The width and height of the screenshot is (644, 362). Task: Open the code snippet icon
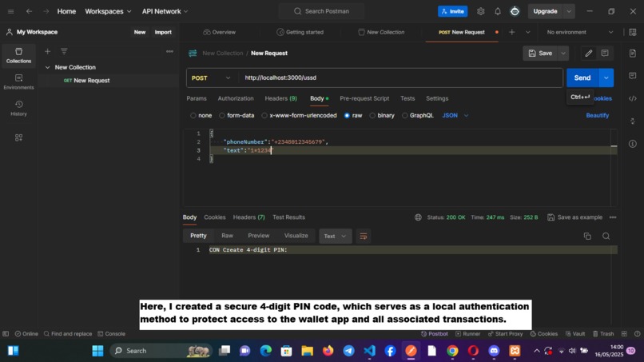coord(633,98)
